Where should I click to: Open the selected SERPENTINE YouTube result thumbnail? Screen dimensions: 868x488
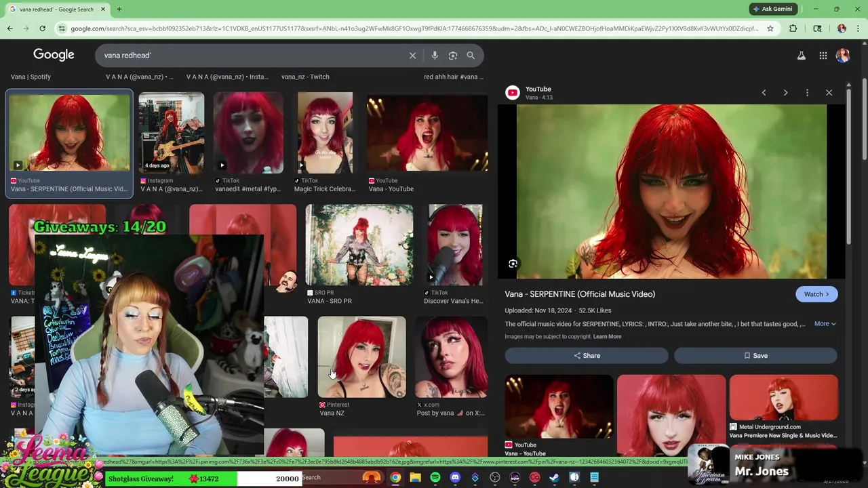click(x=70, y=132)
